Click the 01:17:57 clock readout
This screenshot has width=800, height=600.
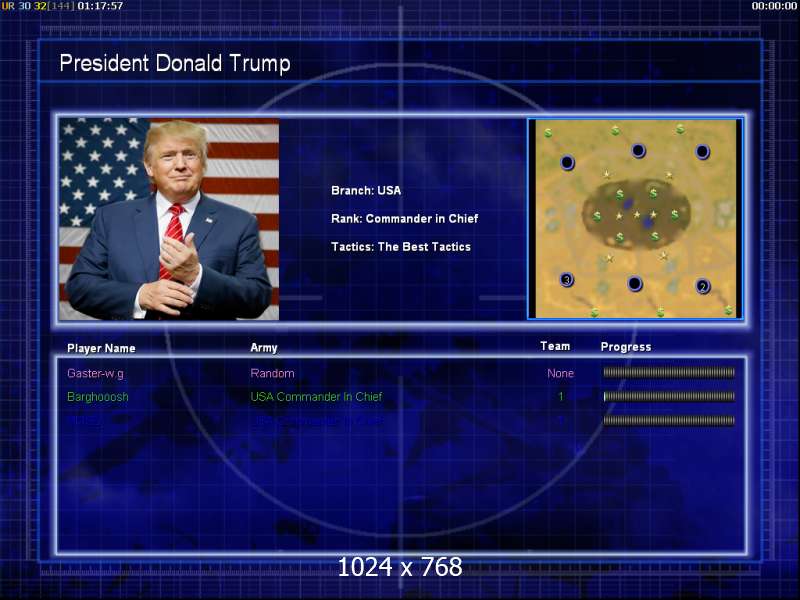tap(100, 6)
